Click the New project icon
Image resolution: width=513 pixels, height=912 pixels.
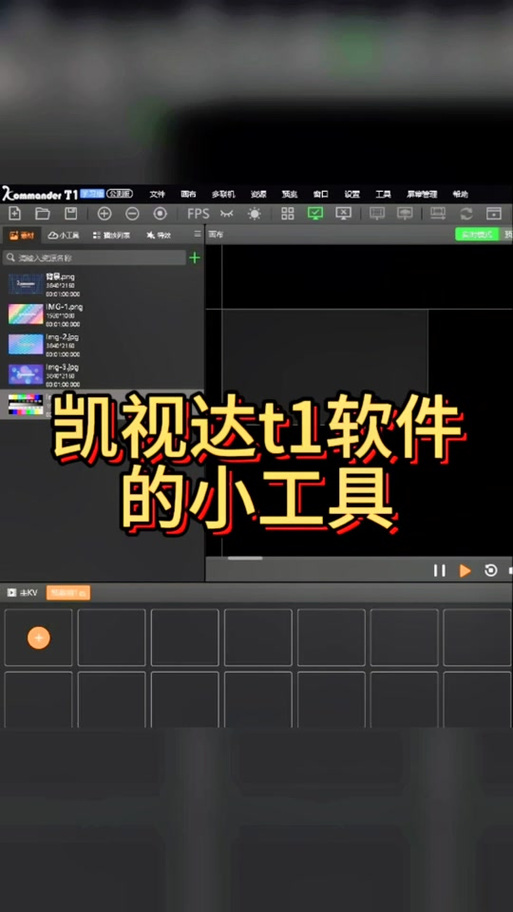[15, 213]
